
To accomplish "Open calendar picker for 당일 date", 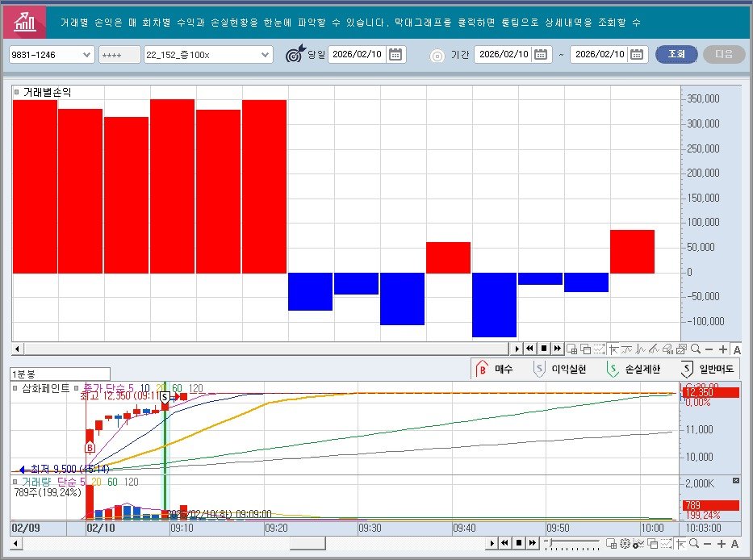I will click(395, 55).
